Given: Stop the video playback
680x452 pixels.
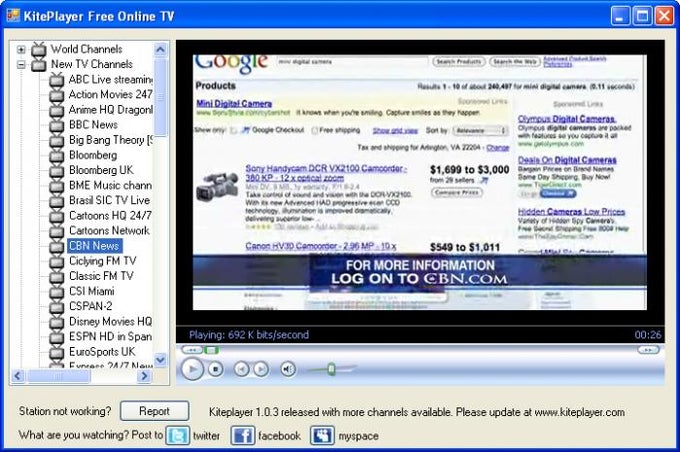Looking at the screenshot, I should (x=216, y=370).
